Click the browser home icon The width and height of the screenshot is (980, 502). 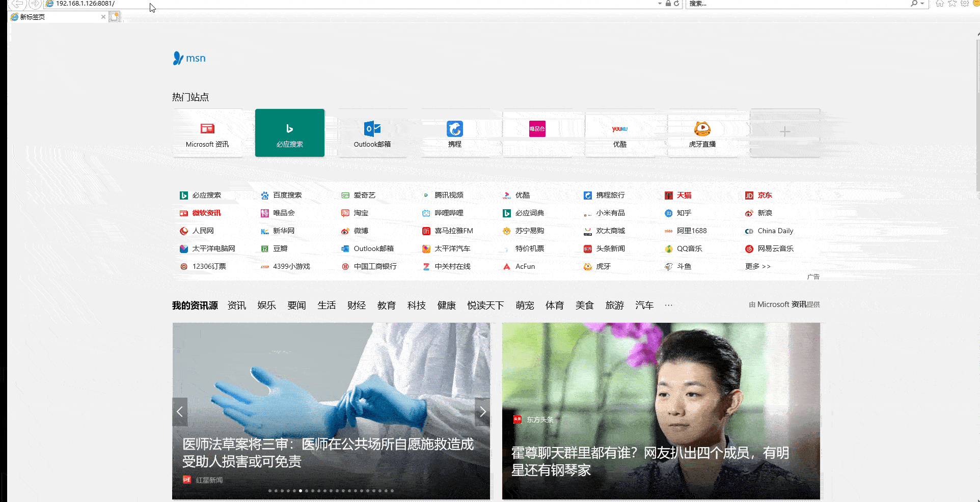click(940, 4)
